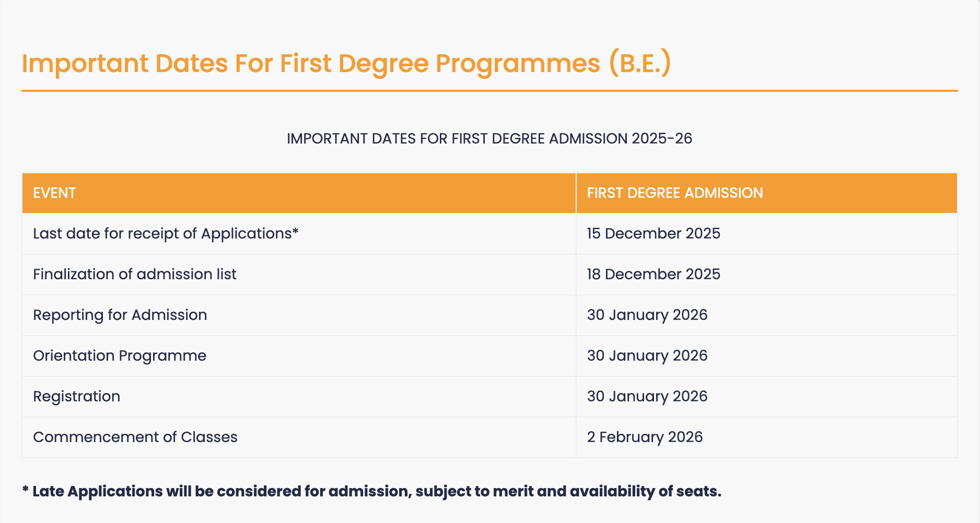The image size is (980, 523).
Task: Click the Important Dates page heading
Action: point(346,64)
